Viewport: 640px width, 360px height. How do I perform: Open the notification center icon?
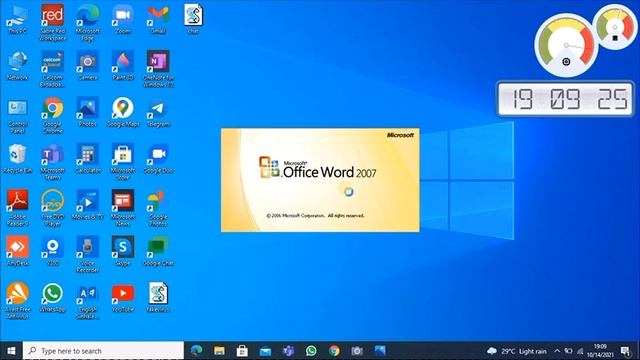click(x=626, y=351)
